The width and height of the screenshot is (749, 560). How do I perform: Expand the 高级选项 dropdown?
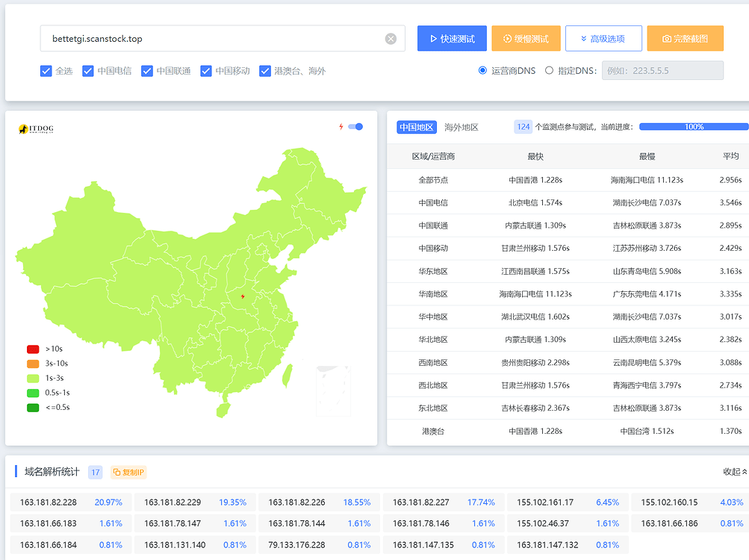[603, 39]
